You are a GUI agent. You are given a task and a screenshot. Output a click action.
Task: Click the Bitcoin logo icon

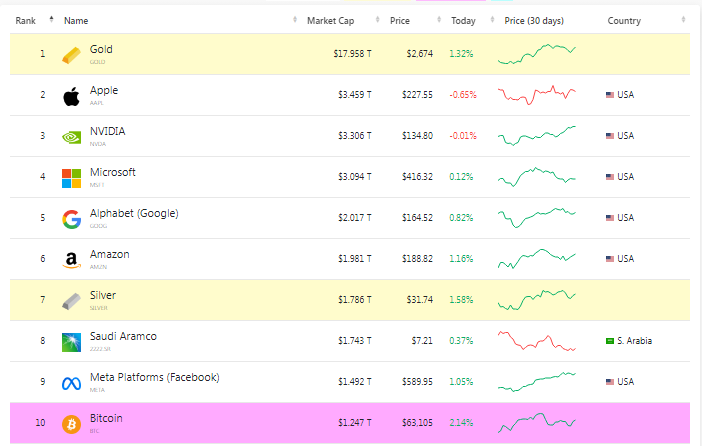71,425
